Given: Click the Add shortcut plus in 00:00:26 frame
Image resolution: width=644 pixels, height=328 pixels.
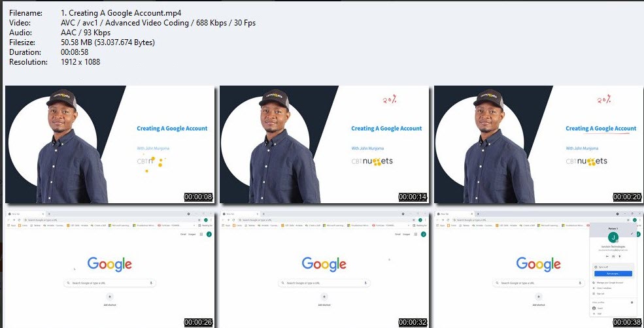Looking at the screenshot, I should (110, 297).
